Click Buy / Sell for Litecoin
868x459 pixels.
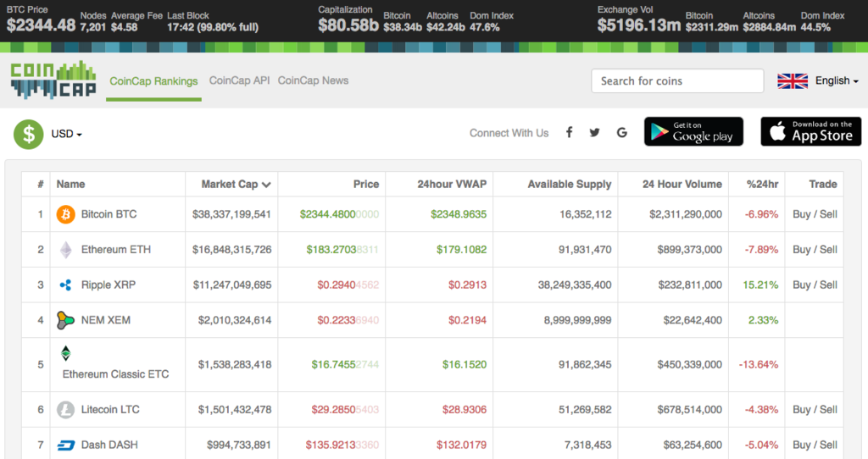815,409
